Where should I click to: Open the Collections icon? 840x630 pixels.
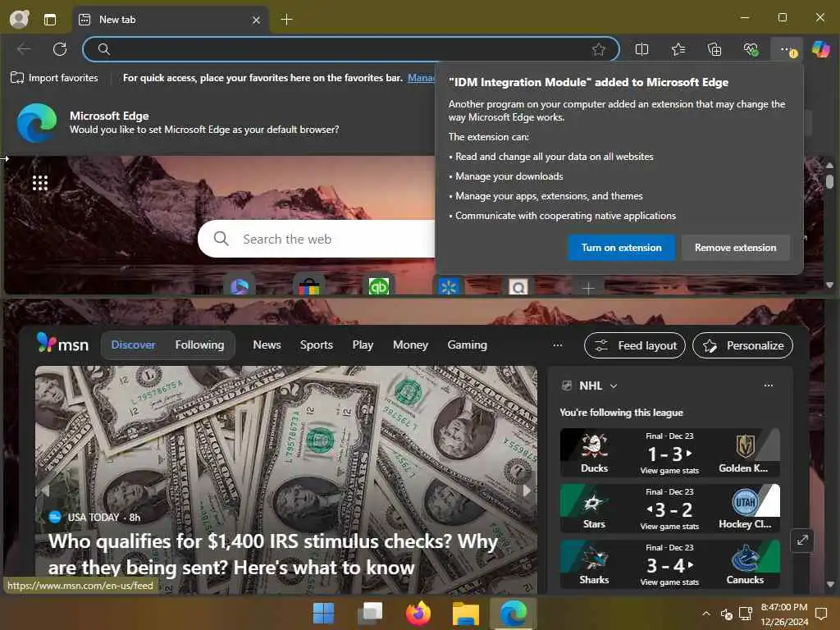714,49
